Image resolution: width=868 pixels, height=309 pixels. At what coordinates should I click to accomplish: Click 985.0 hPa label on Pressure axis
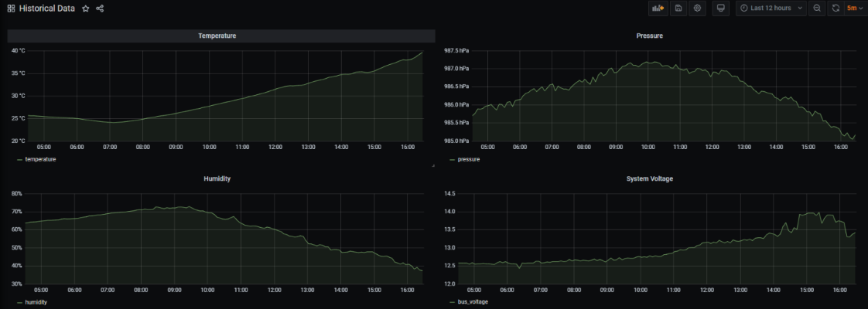point(456,141)
